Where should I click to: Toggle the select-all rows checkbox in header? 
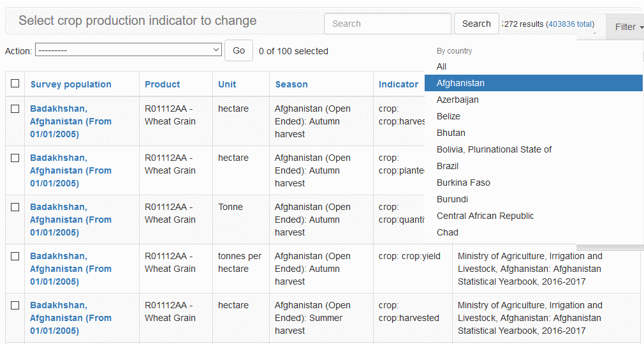[x=15, y=84]
